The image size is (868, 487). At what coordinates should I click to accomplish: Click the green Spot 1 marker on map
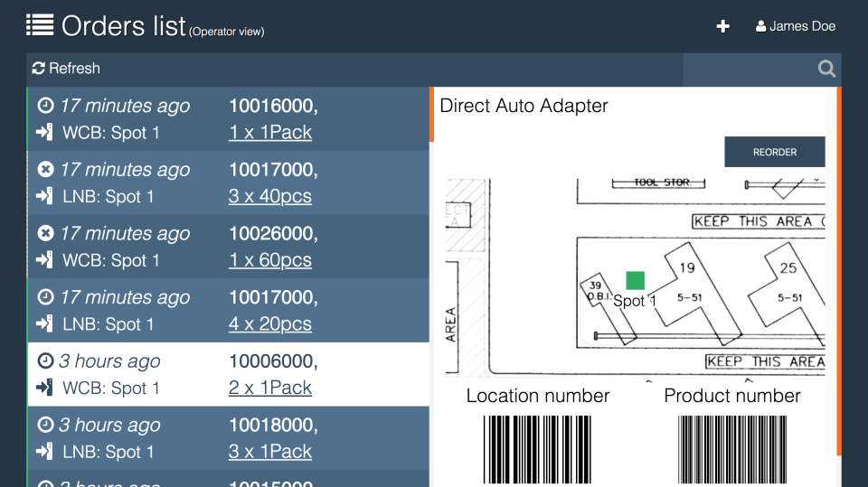[x=635, y=281]
